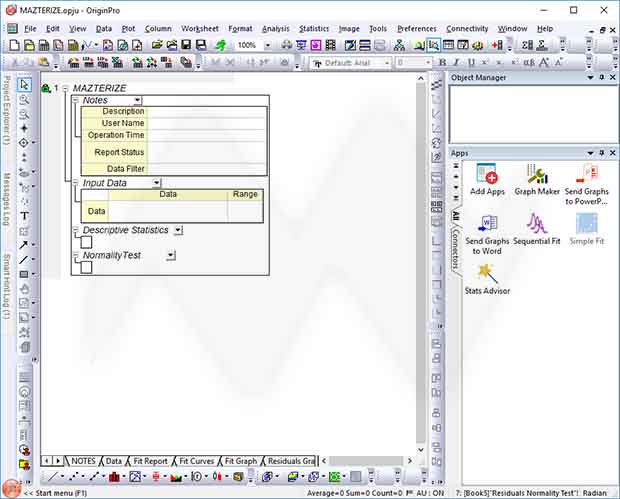620x499 pixels.
Task: Open the Analysis menu
Action: [276, 28]
